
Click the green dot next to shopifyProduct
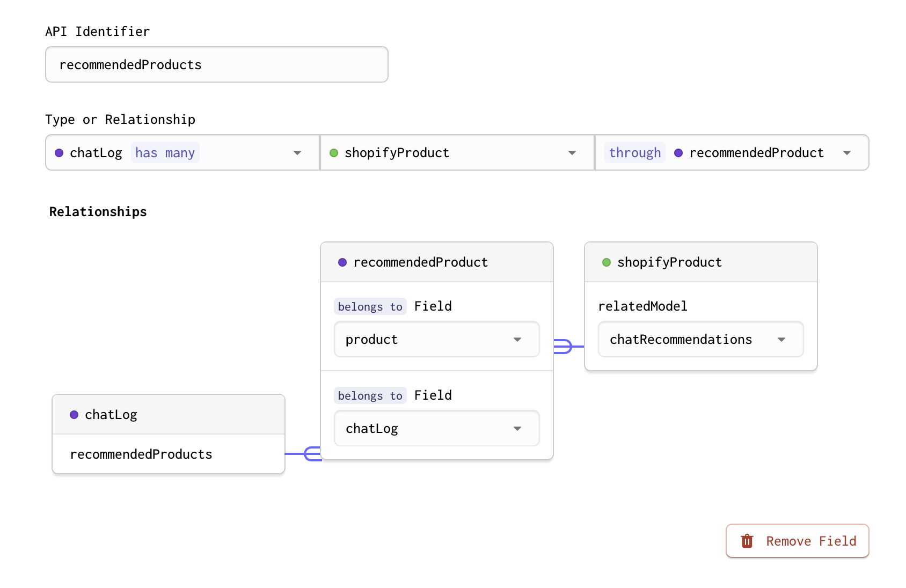click(x=334, y=152)
